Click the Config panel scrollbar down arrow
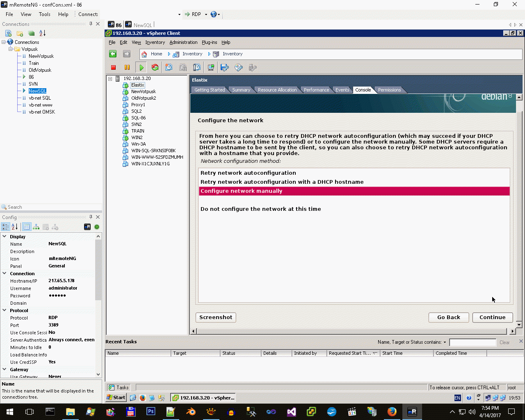The image size is (525, 420). (98, 374)
